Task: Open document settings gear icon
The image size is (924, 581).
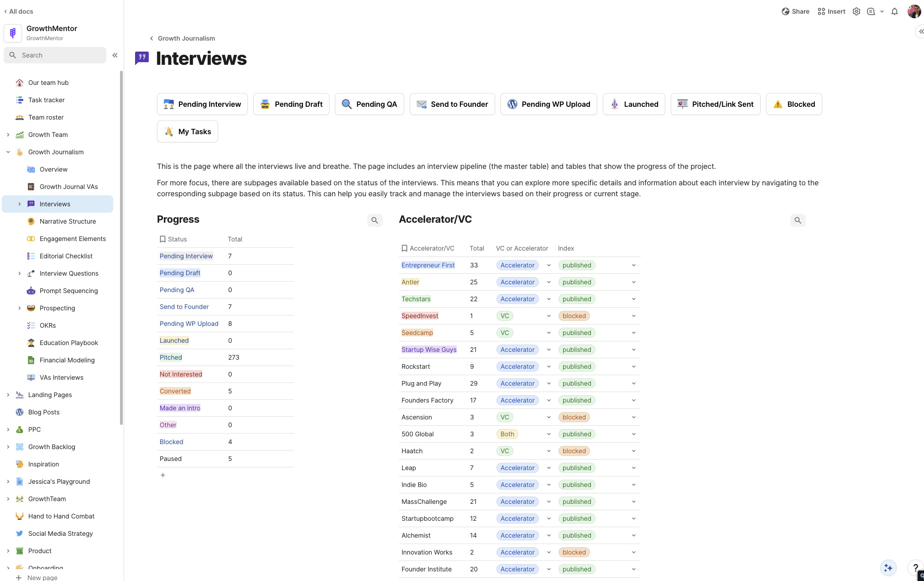Action: tap(856, 11)
